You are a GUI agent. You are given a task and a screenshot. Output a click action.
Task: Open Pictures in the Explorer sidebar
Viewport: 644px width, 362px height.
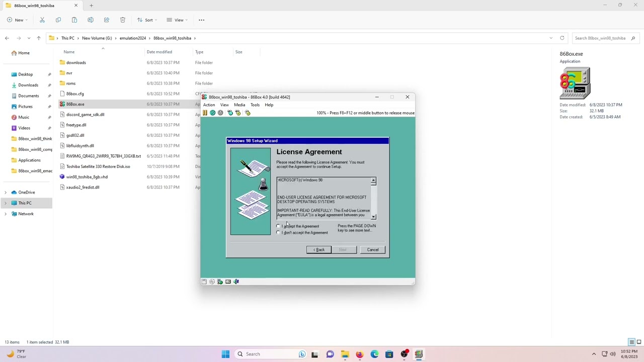[x=25, y=107]
